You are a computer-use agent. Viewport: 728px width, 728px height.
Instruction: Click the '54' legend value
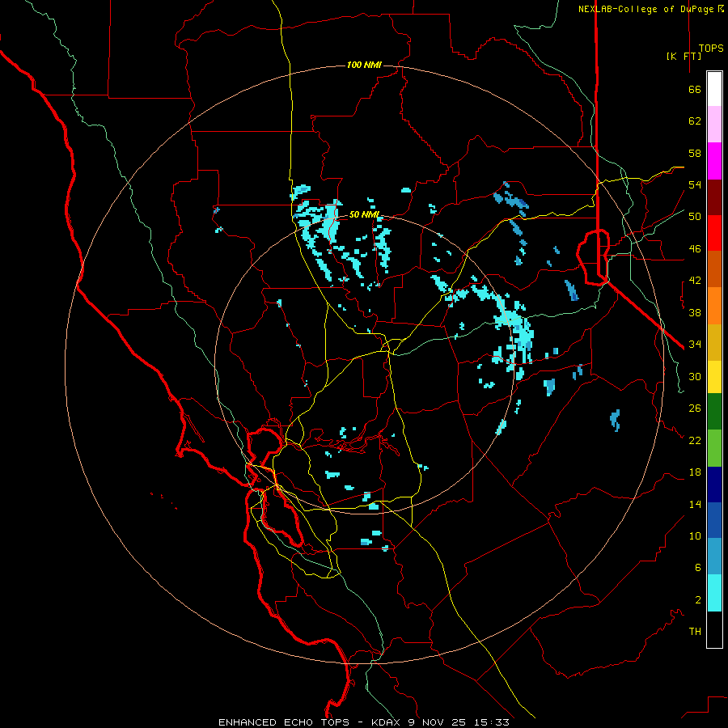point(695,184)
